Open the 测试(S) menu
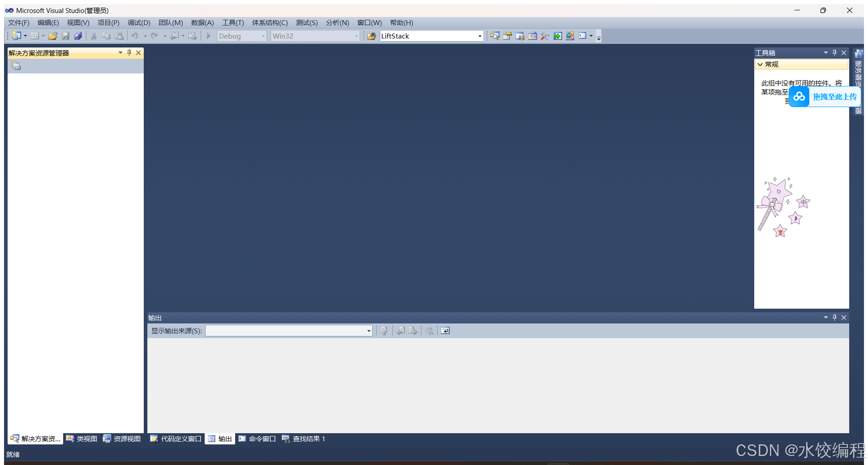The image size is (868, 465). [x=307, y=23]
